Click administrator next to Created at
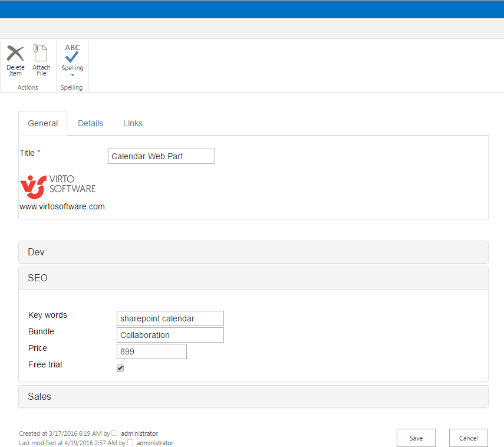 (x=139, y=433)
